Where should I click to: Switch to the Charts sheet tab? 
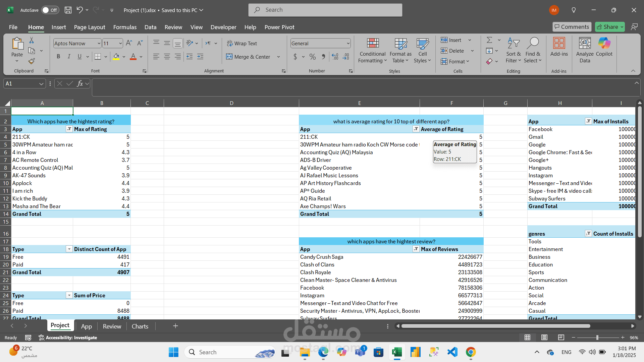tap(140, 326)
